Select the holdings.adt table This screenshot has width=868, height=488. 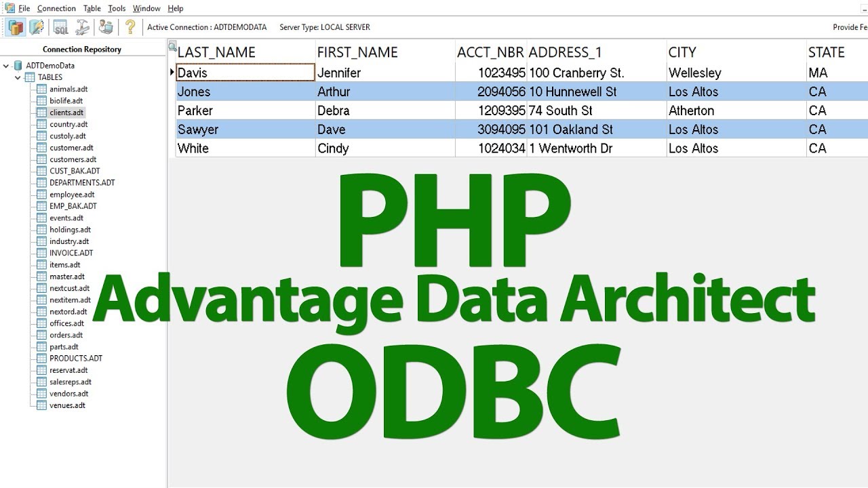(70, 230)
